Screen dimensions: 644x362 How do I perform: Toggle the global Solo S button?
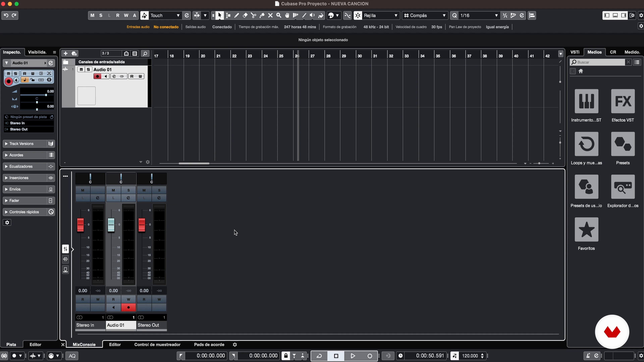101,15
